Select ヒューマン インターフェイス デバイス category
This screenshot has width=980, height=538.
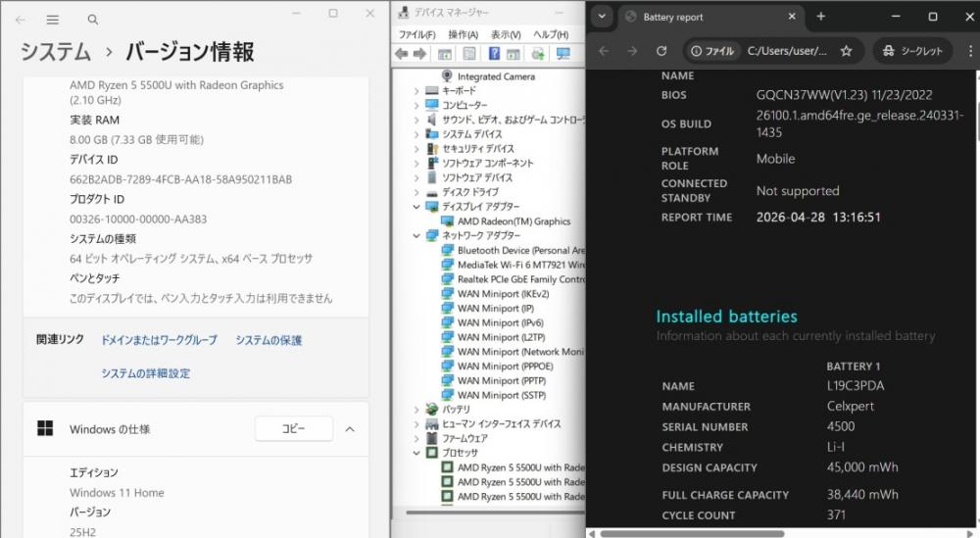[501, 423]
